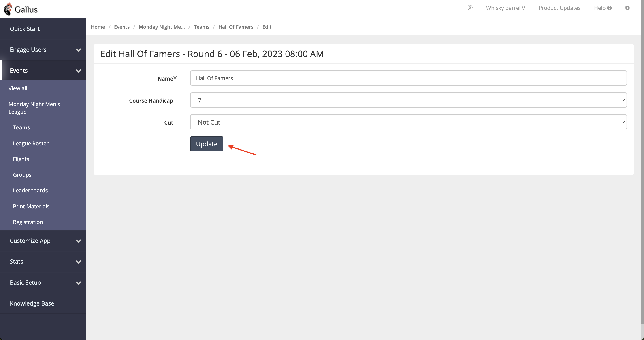Collapse the Events menu chevron
The height and width of the screenshot is (340, 644).
79,71
